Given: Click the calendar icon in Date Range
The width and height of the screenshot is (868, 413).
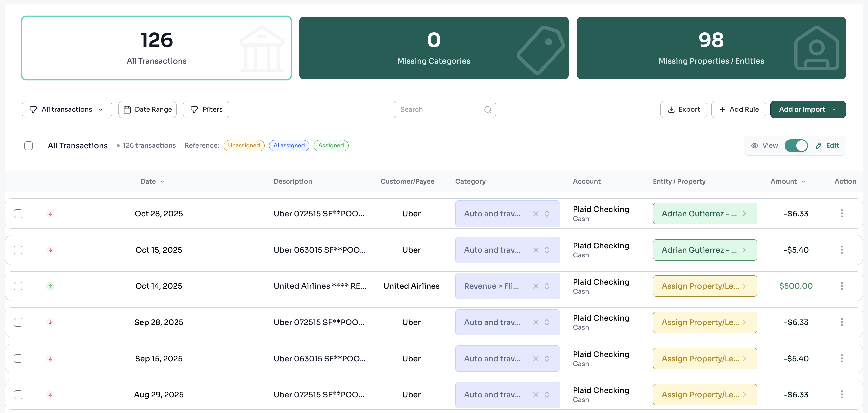Looking at the screenshot, I should 127,109.
